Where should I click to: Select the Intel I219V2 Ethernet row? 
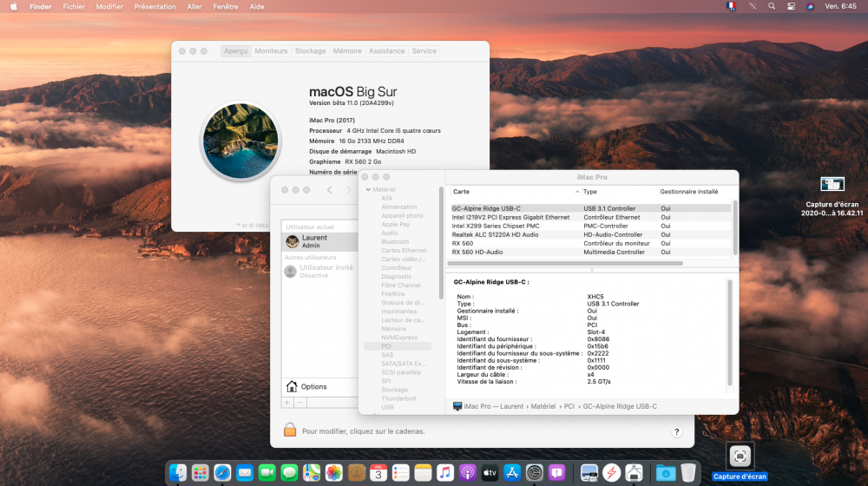point(590,218)
